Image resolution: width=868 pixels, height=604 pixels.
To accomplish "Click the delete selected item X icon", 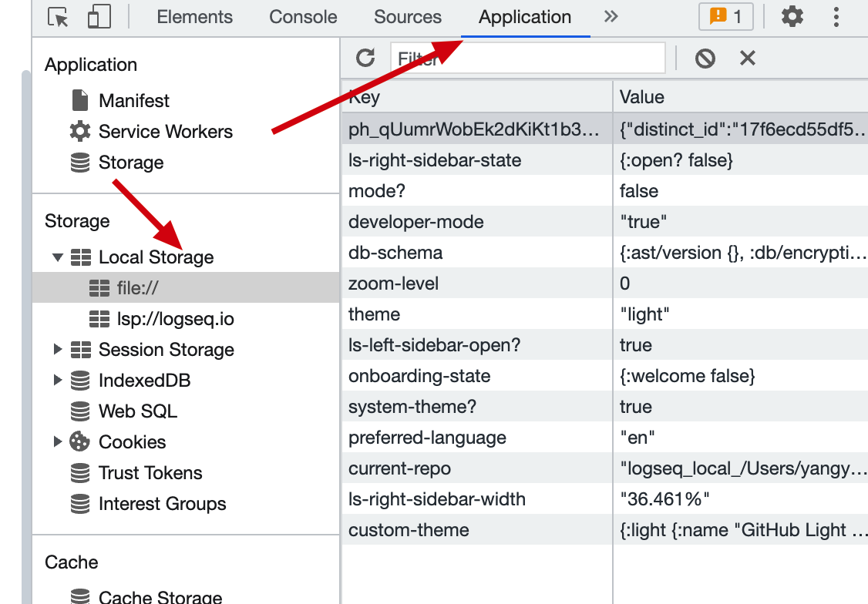I will click(746, 57).
